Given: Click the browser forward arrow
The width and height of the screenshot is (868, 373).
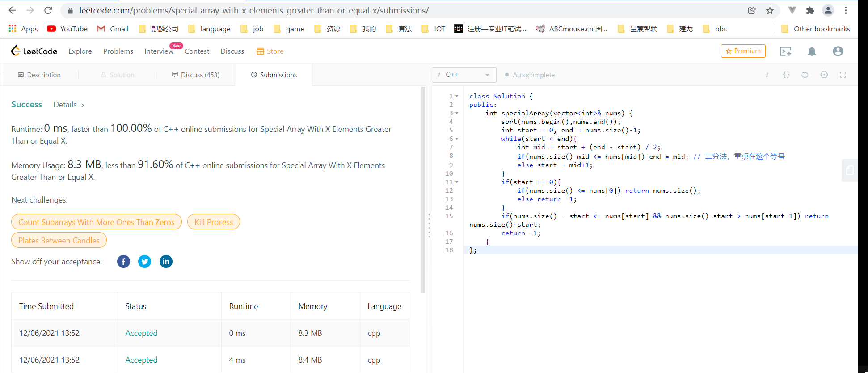Looking at the screenshot, I should 30,10.
